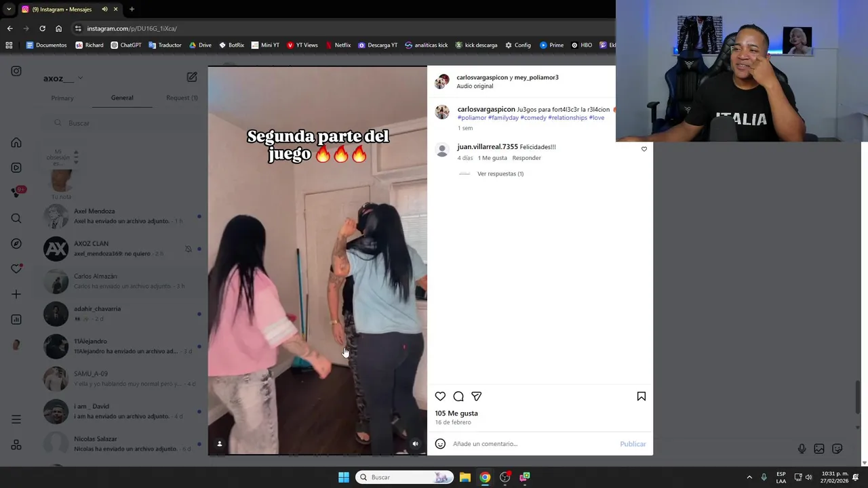Mute the Instagram tab audio
The width and height of the screenshot is (868, 488).
(x=104, y=9)
